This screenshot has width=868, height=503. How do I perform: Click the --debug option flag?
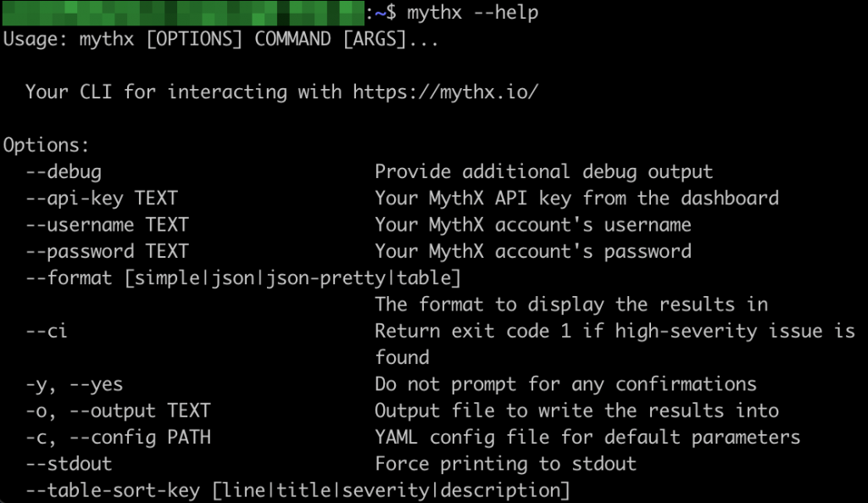click(64, 171)
